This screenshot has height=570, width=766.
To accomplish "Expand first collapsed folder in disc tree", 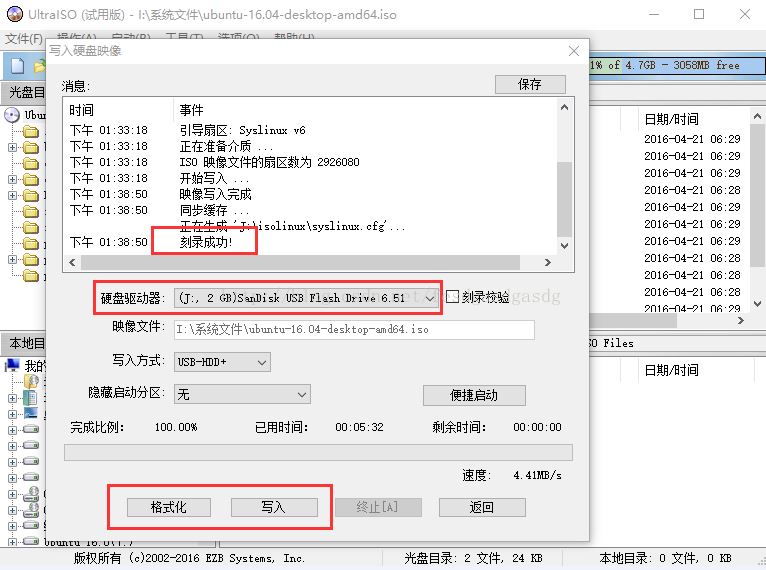I will (x=12, y=148).
